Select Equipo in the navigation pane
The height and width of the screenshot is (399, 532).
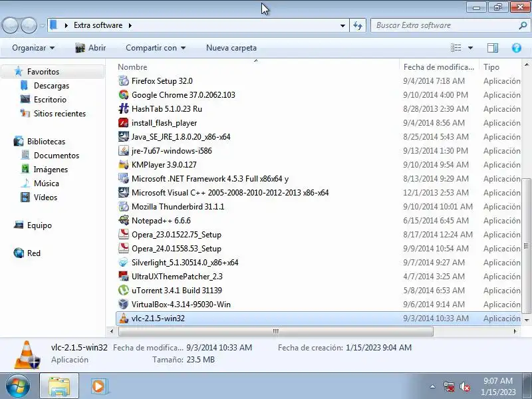(39, 225)
